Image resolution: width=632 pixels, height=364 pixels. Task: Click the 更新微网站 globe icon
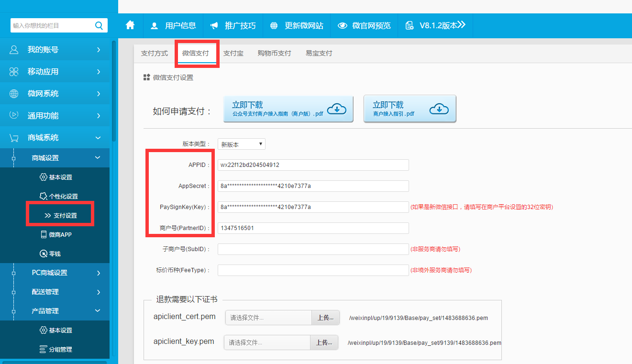point(274,26)
